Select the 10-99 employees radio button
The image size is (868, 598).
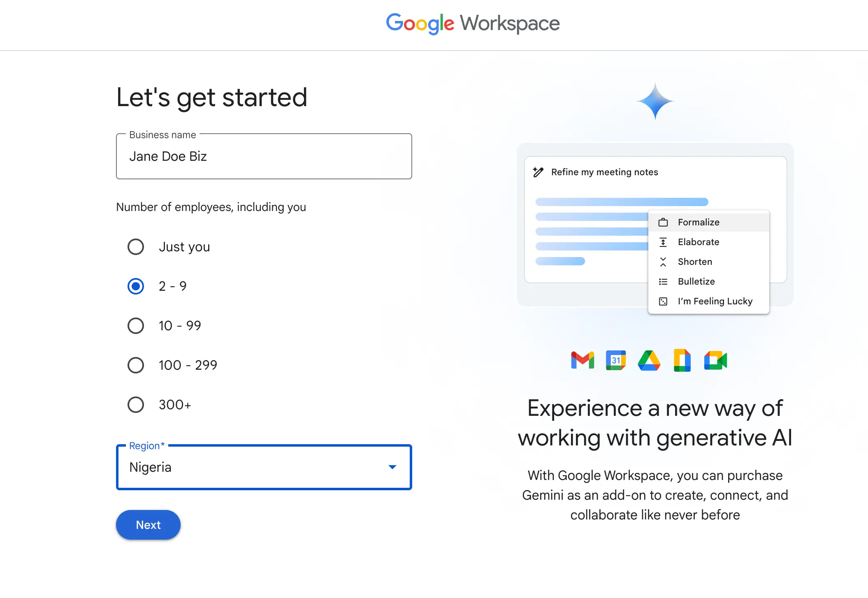136,326
